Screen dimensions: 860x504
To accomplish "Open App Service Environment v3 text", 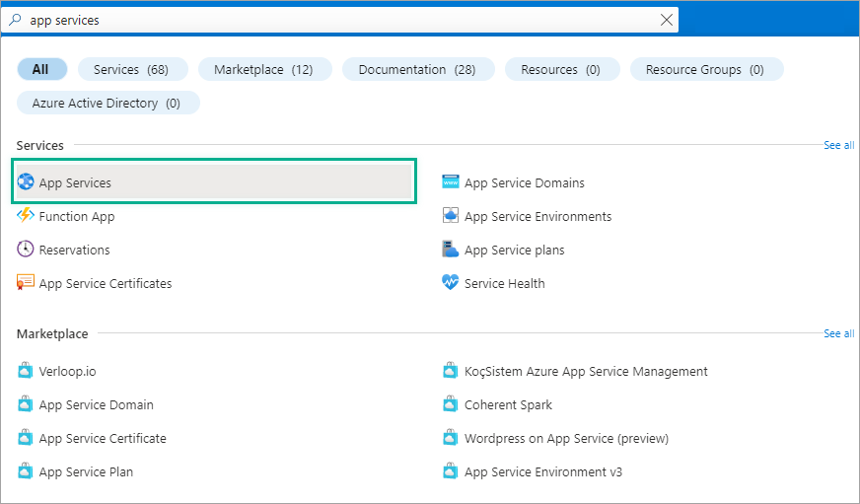I will pos(543,471).
